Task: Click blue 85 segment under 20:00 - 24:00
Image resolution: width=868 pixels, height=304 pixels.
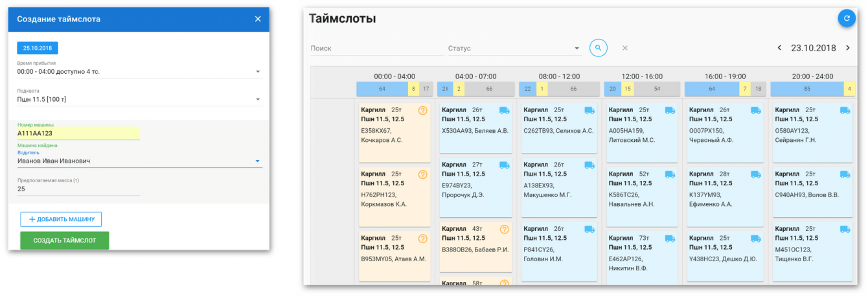Action: (806, 89)
